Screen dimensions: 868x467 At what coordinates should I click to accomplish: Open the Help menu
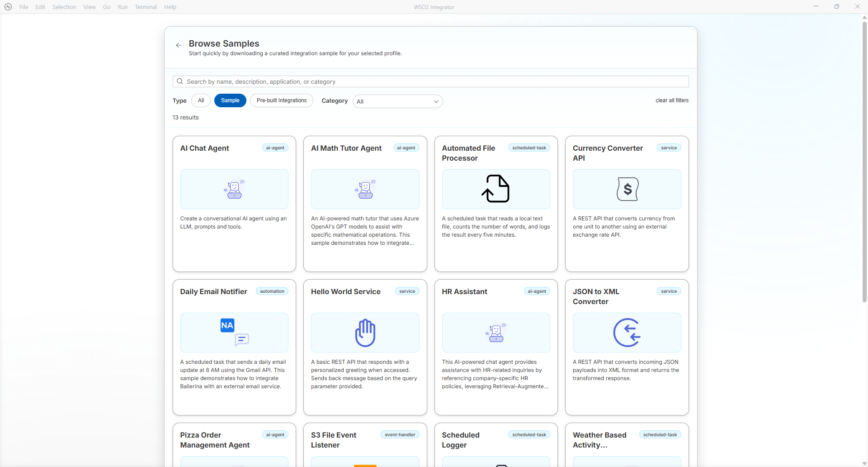170,7
